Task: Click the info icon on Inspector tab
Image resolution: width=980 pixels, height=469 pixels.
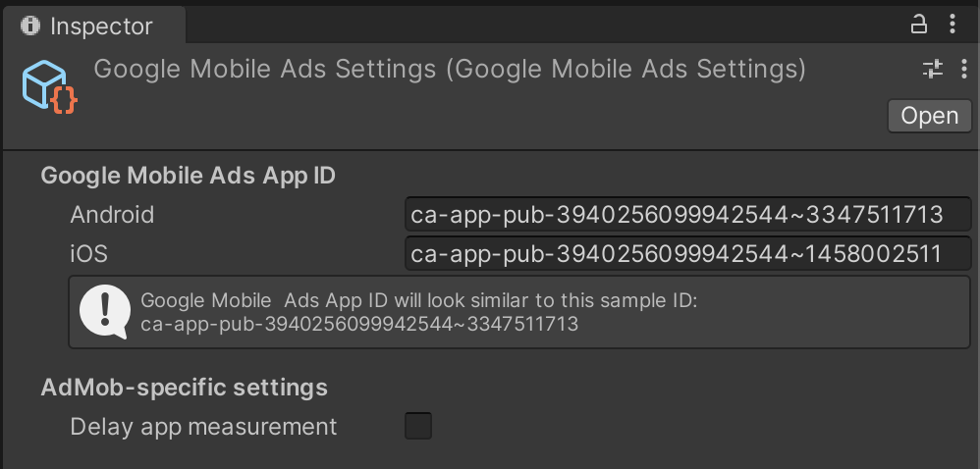Action: coord(29,25)
